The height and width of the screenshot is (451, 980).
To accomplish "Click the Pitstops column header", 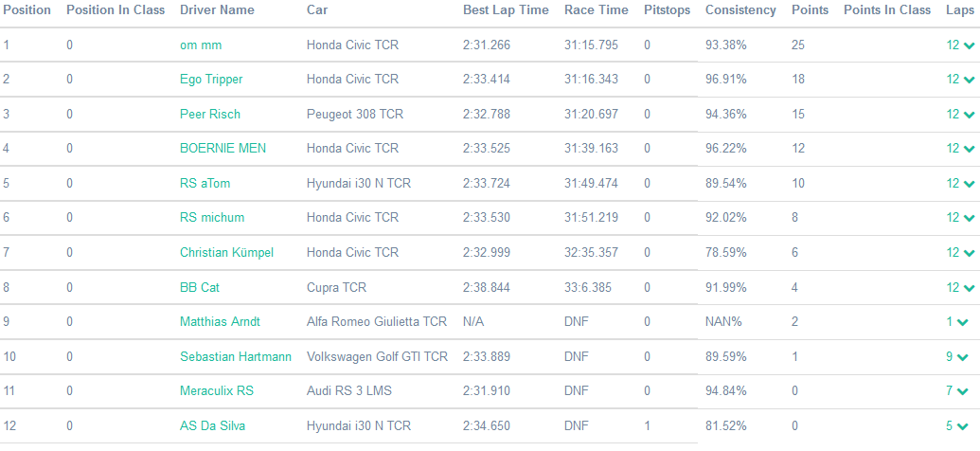I will (667, 9).
